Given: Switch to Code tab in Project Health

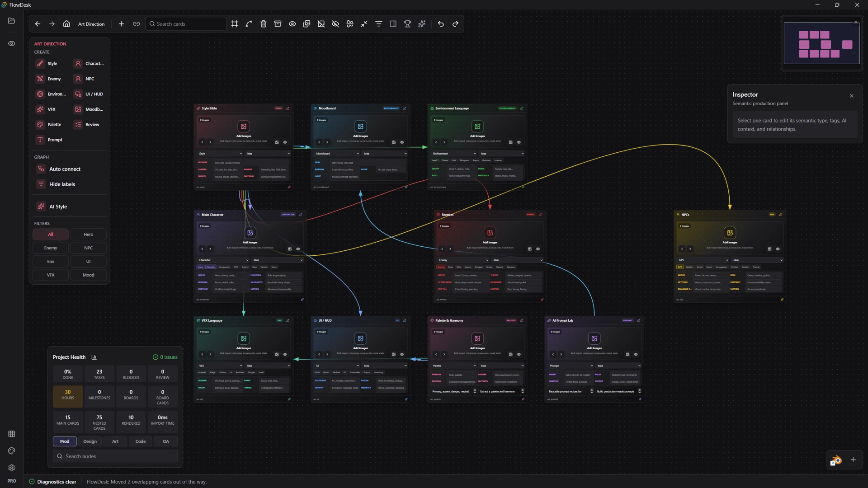Looking at the screenshot, I should pos(141,441).
